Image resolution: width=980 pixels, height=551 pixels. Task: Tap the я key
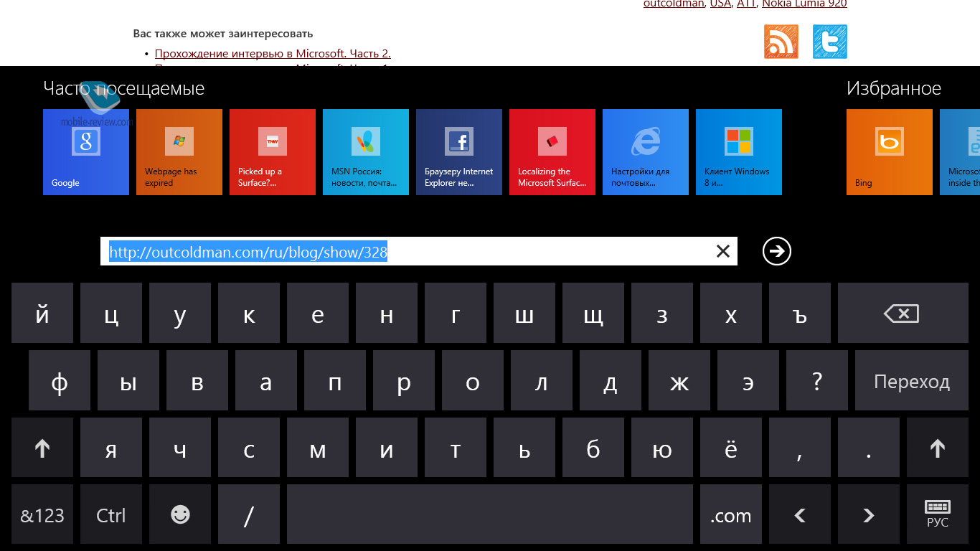111,448
